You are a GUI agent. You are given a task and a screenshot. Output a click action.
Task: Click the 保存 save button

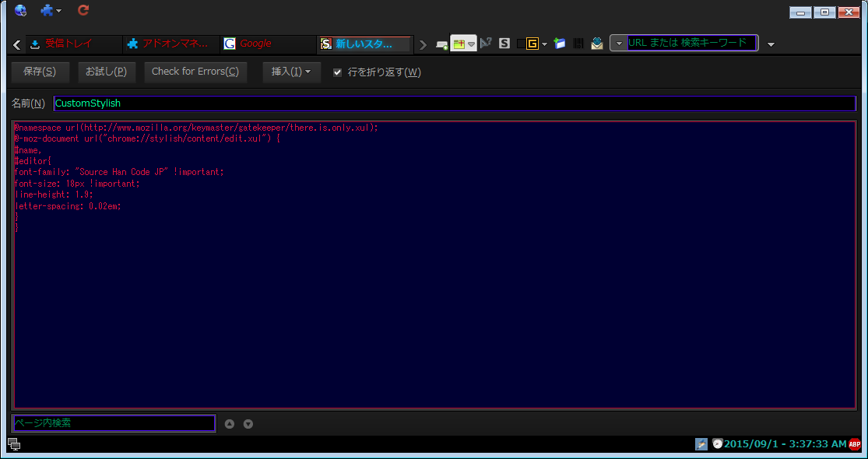40,72
